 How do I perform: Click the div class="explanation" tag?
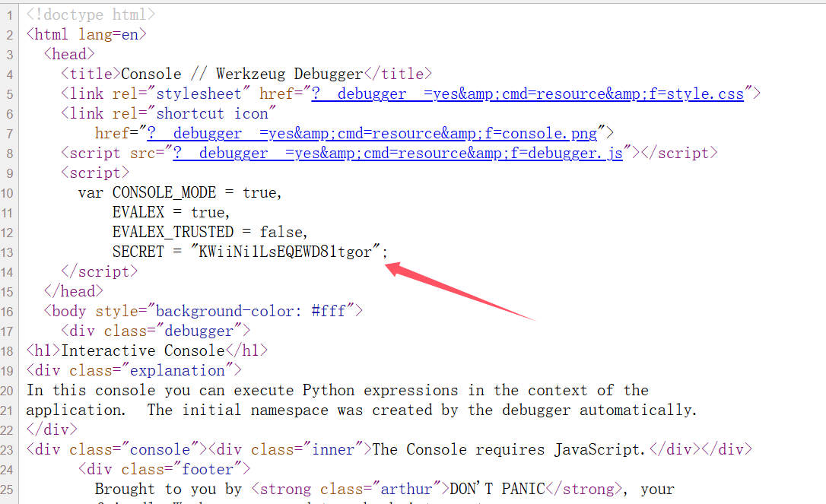pyautogui.click(x=134, y=371)
